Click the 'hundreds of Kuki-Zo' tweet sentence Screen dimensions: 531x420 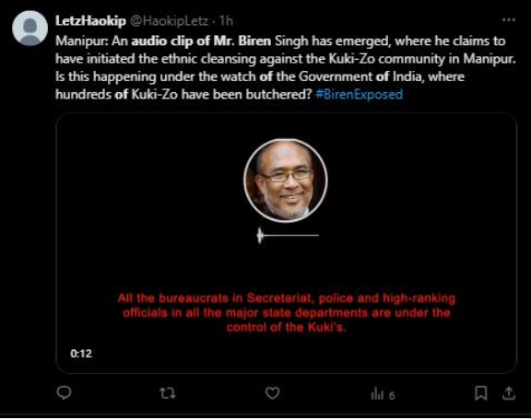point(183,94)
